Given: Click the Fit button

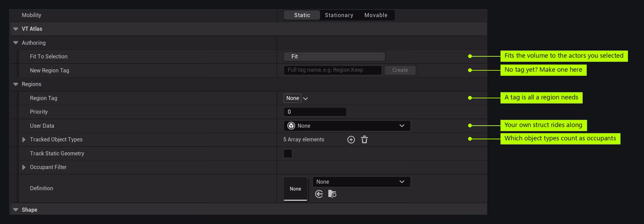Looking at the screenshot, I should point(334,56).
